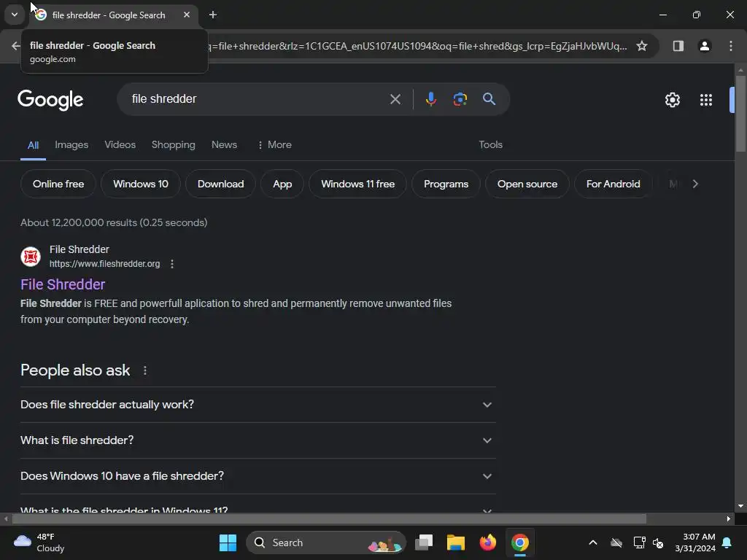Click the horizontal scrollbar thumb

[329, 518]
